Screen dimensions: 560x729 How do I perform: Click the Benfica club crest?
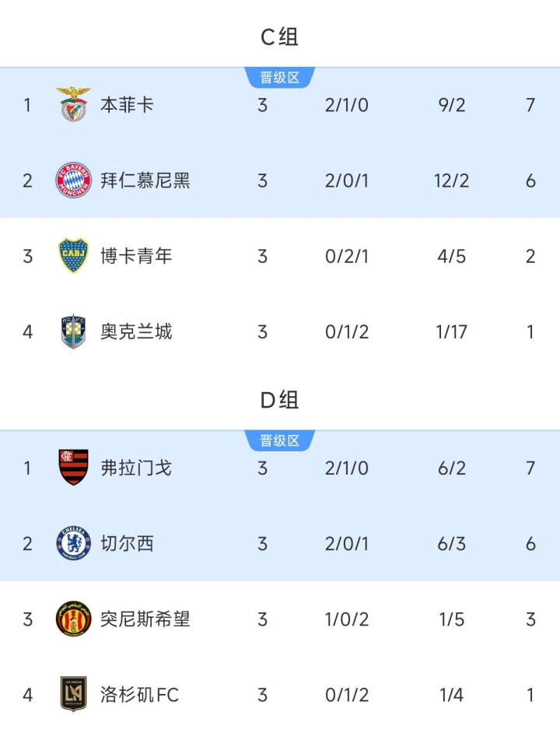(x=73, y=104)
